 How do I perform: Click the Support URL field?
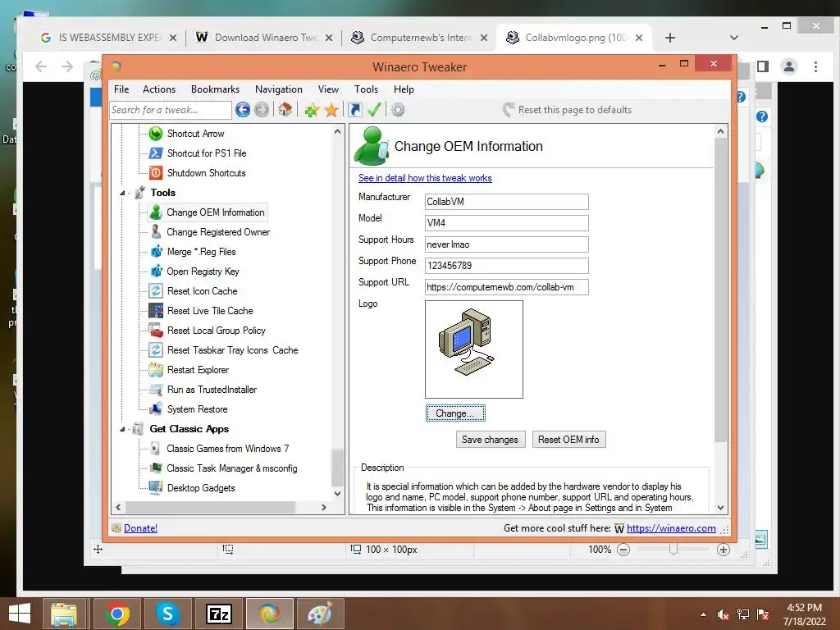pos(507,287)
